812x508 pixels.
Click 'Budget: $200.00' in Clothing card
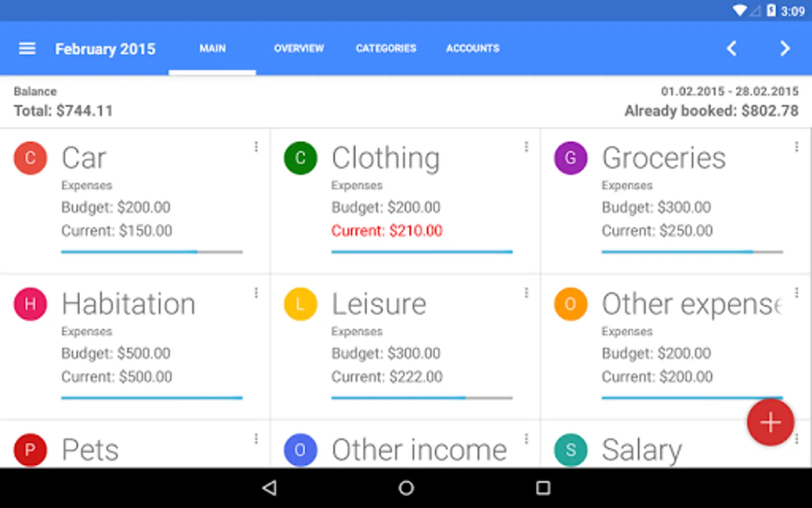(x=386, y=207)
